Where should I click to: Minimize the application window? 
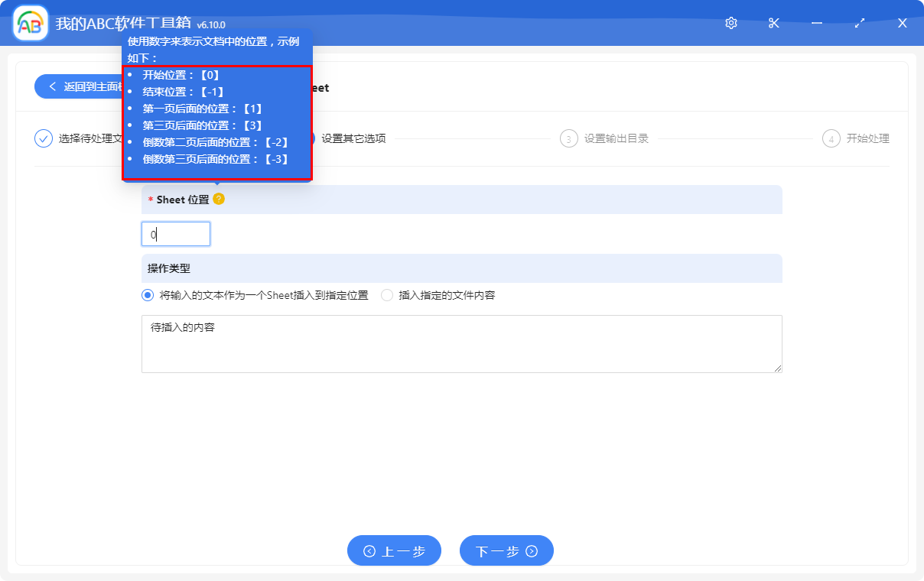(817, 23)
